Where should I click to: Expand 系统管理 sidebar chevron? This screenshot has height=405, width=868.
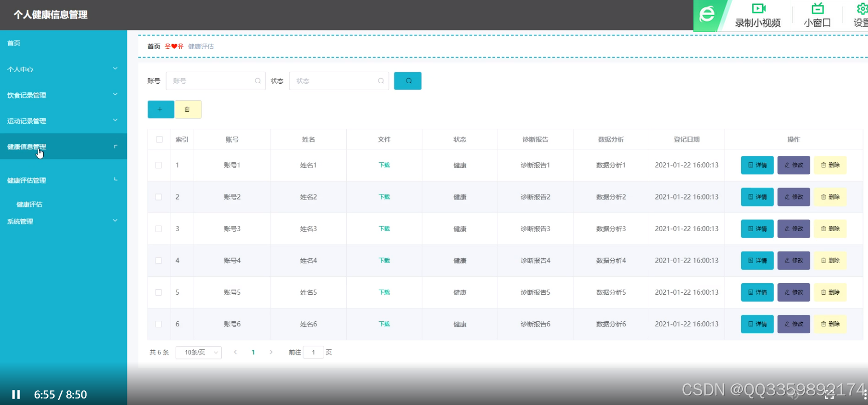click(115, 221)
